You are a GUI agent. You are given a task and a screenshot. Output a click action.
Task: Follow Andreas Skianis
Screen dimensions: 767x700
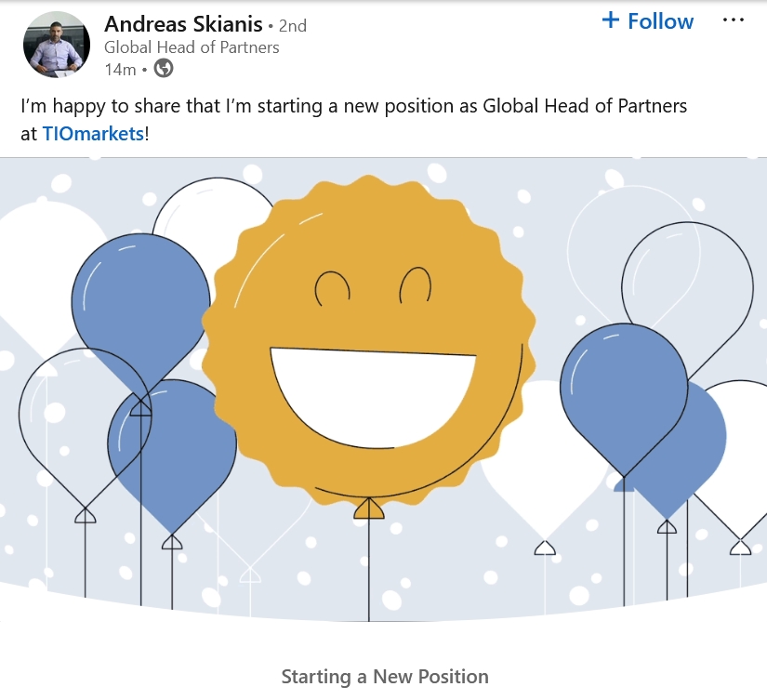tap(646, 20)
